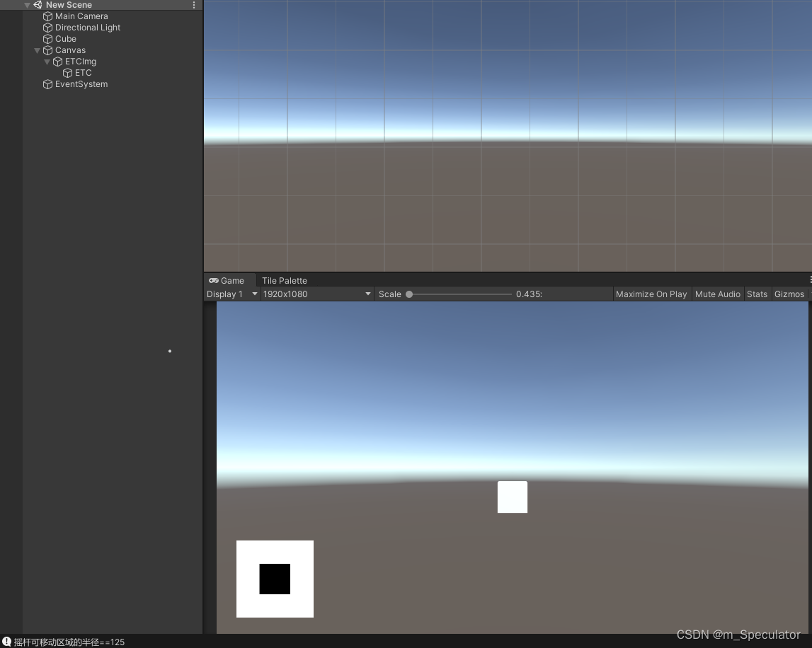812x648 pixels.
Task: Click the cube icon of Directional Light
Action: [x=47, y=28]
